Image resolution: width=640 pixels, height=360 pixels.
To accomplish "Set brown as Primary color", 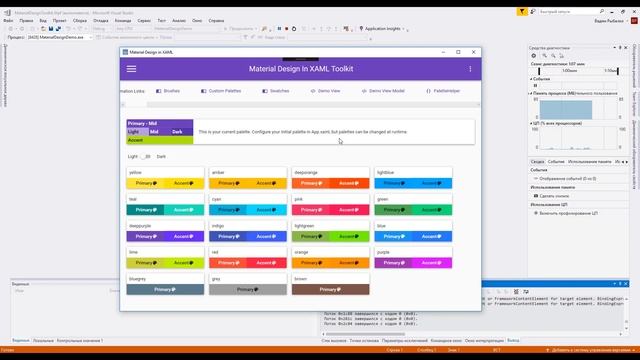I will click(x=330, y=289).
